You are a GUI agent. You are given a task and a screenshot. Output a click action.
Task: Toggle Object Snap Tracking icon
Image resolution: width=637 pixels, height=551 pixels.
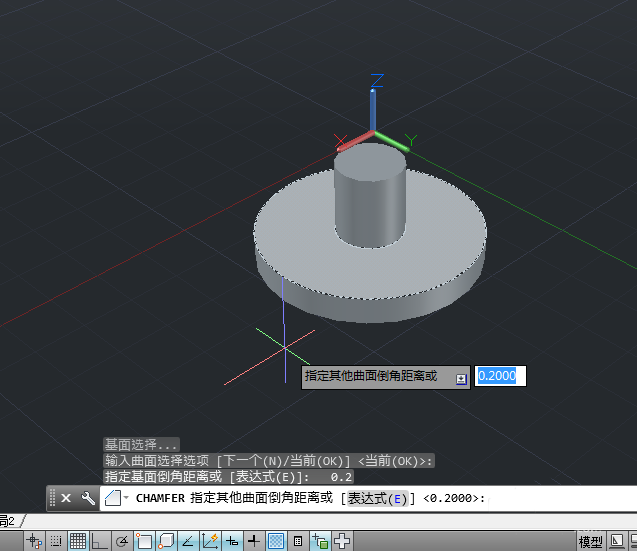click(x=188, y=541)
